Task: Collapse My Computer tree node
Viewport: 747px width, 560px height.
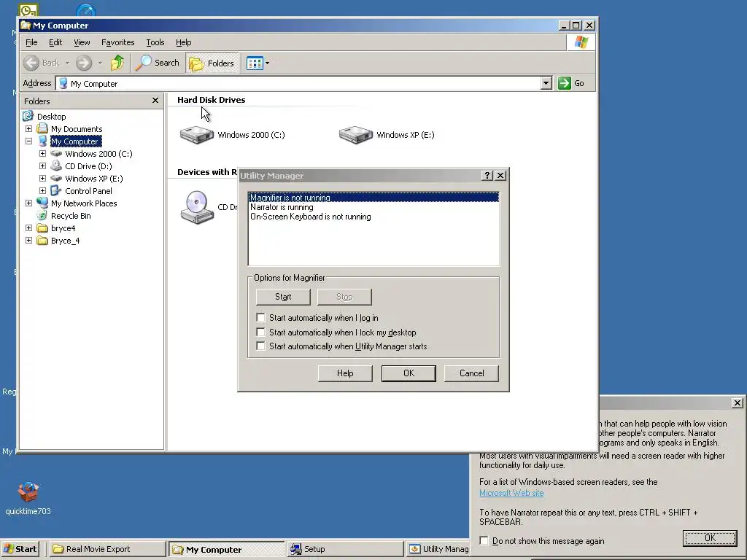Action: (x=28, y=141)
